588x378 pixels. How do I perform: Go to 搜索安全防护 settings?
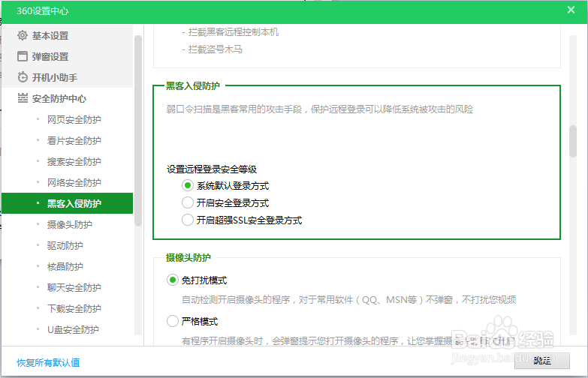tap(74, 161)
